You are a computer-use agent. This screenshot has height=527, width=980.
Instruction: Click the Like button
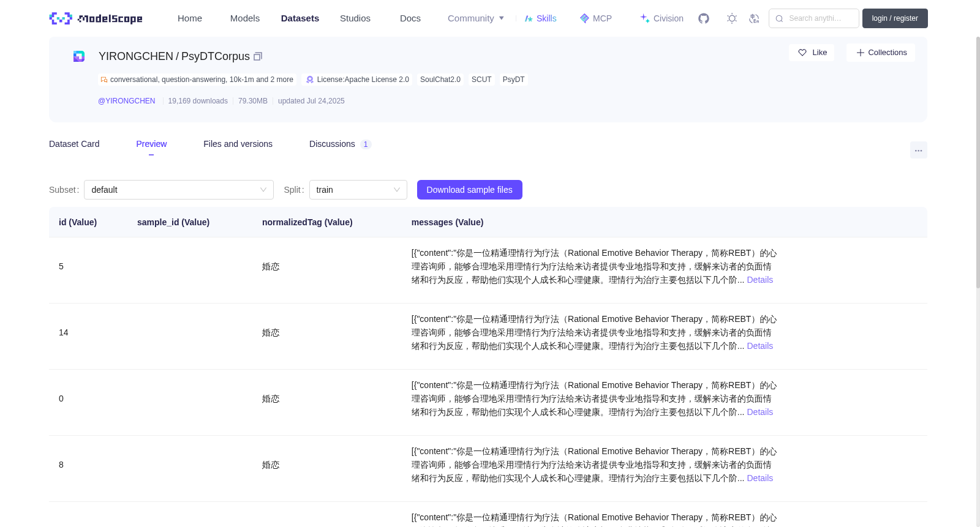pos(812,53)
